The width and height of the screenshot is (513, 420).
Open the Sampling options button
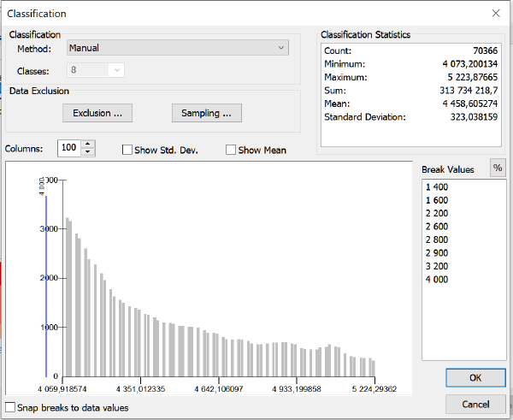(206, 113)
